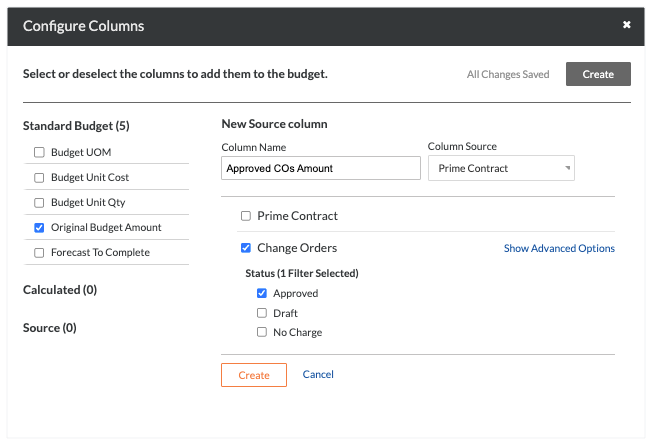Viewport: 652px width, 445px height.
Task: Click the Show Advanced Options link
Action: click(559, 248)
